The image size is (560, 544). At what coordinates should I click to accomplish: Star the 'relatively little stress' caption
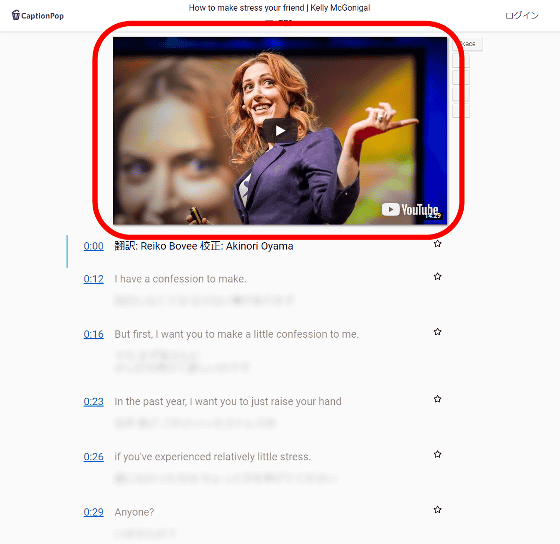438,454
